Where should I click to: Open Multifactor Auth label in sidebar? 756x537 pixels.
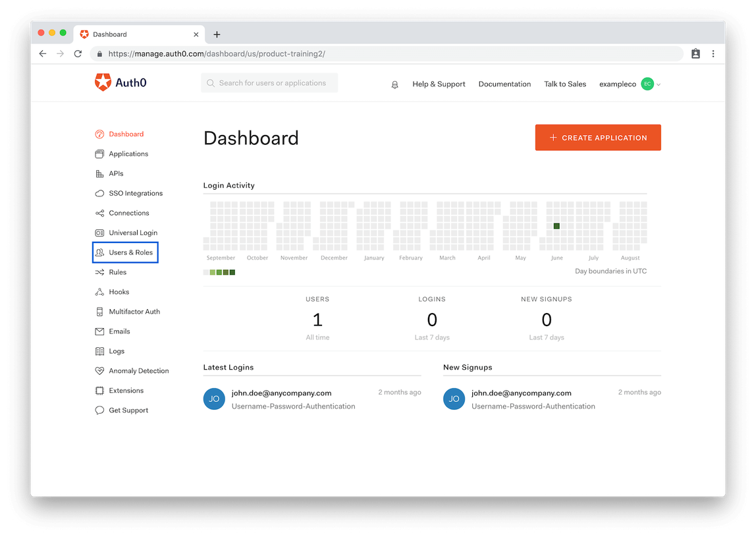(x=134, y=312)
